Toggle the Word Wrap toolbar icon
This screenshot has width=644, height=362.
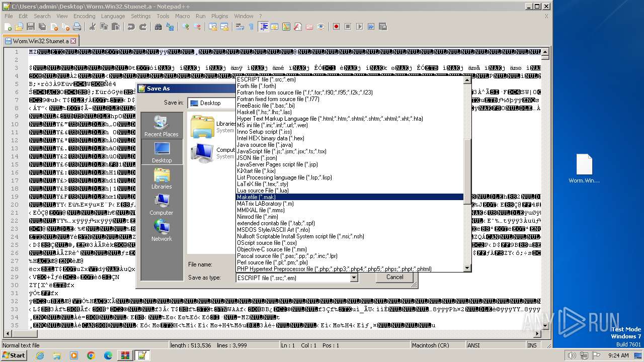click(x=240, y=27)
